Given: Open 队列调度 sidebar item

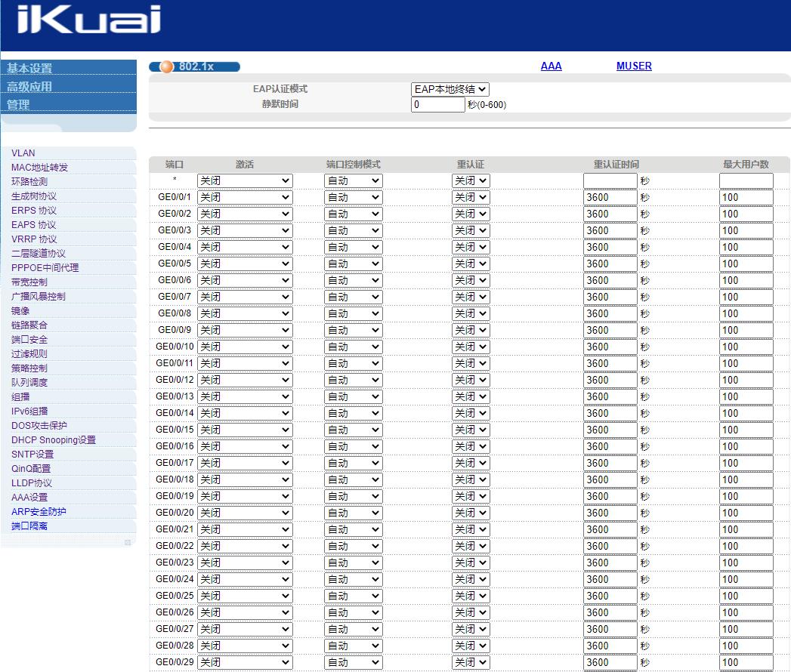Looking at the screenshot, I should click(29, 383).
